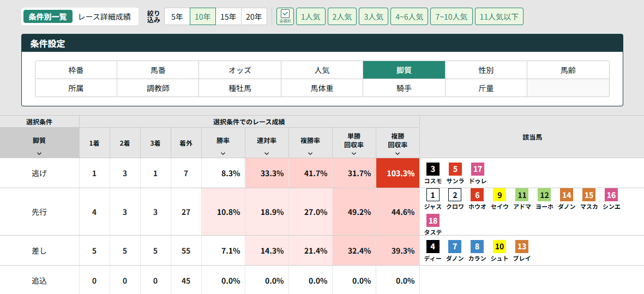Viewport: 644px width, 294px height.
Task: Choose the 種牡馬 condition cell
Action: coord(240,88)
